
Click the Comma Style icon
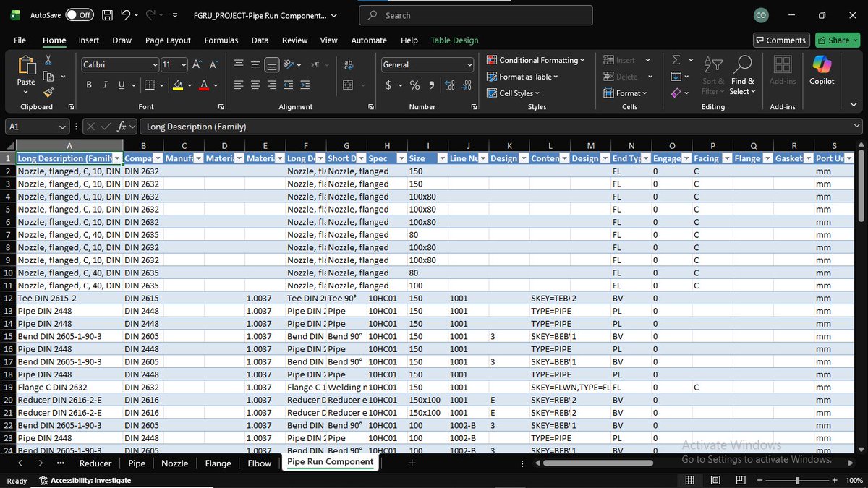coord(432,85)
